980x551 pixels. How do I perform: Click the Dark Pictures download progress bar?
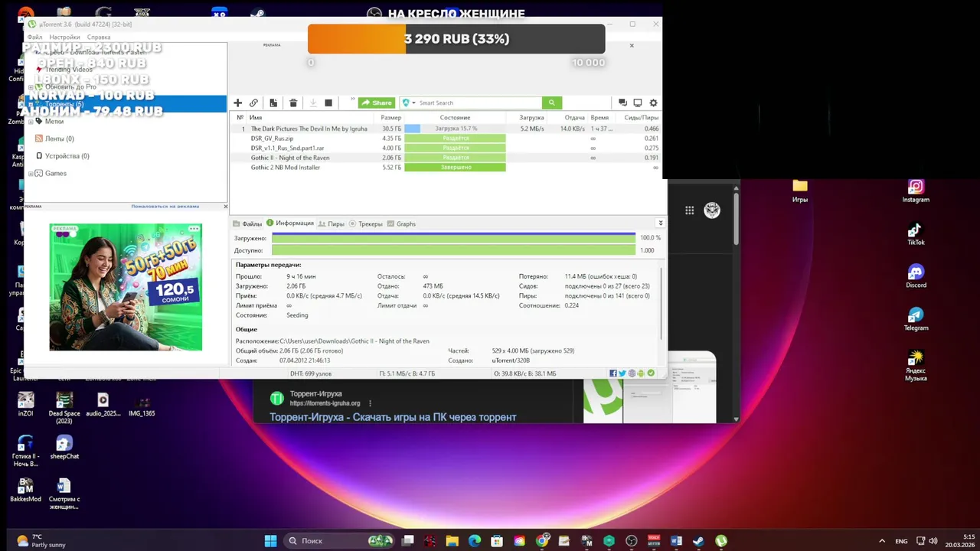click(x=455, y=129)
